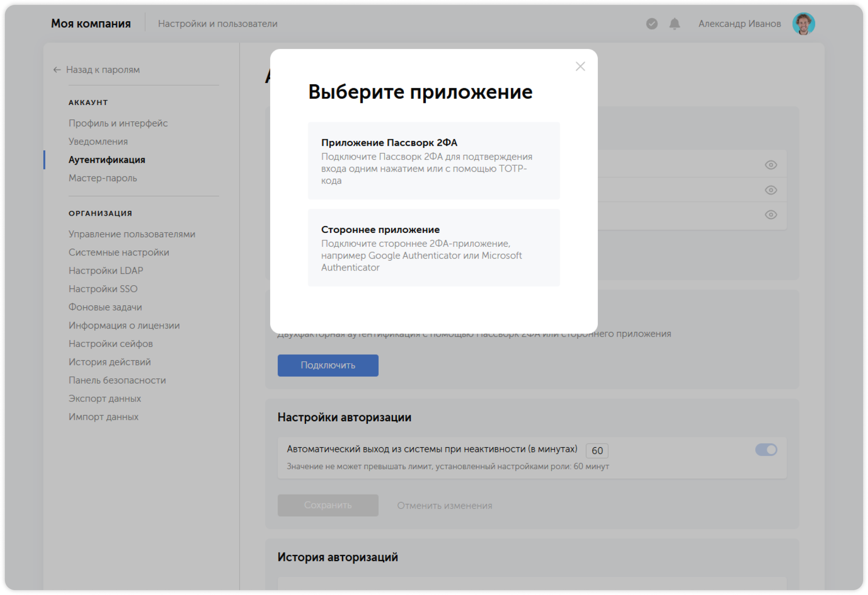Viewport: 868px width, 595px height.
Task: Click the disabled 'Сохранить' button
Action: (327, 505)
